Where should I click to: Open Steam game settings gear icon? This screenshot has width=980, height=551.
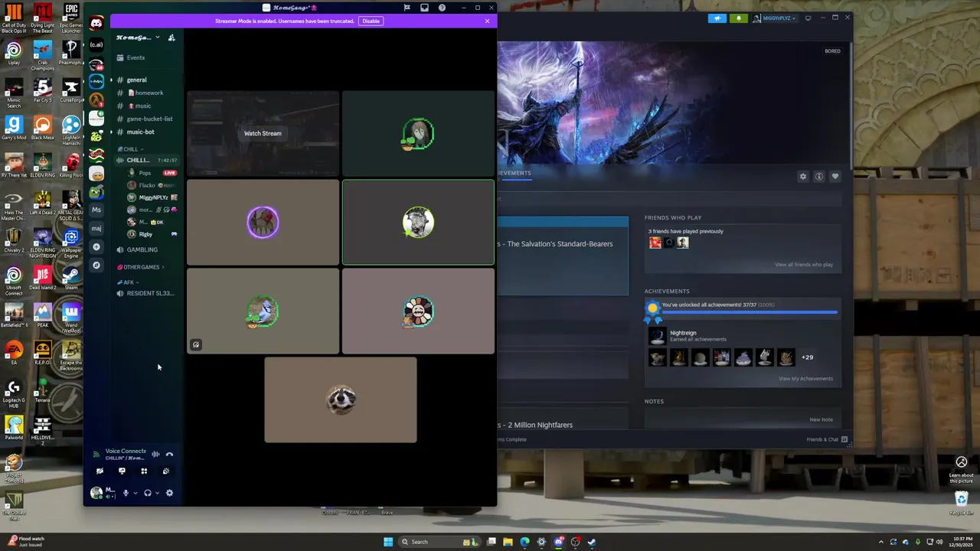coord(803,177)
